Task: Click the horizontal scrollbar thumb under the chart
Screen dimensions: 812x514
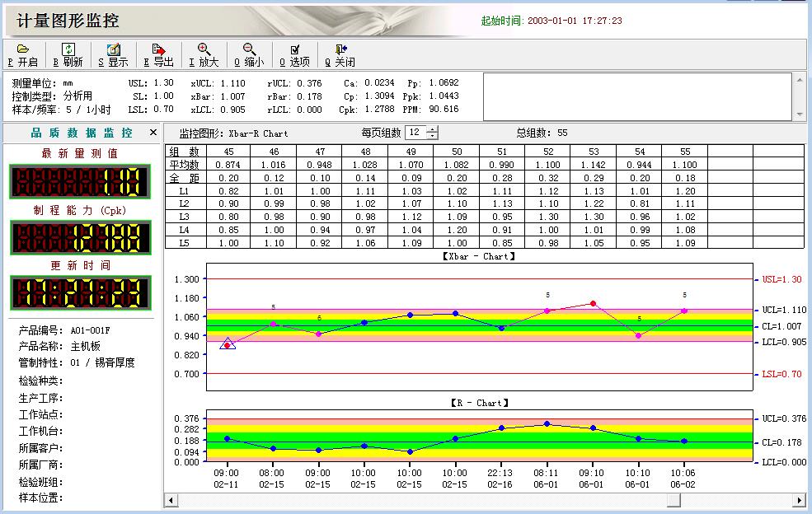Action: coord(674,499)
